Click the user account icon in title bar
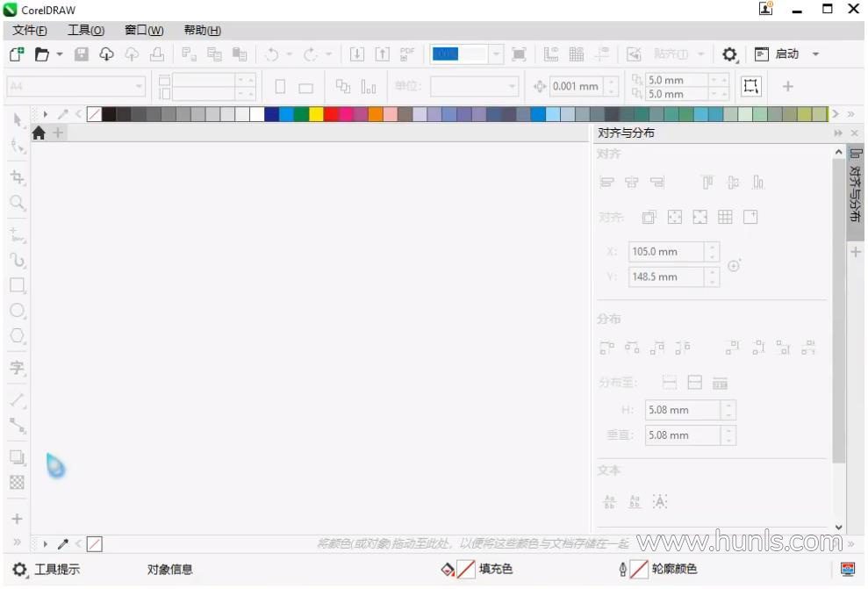868x589 pixels. (765, 8)
